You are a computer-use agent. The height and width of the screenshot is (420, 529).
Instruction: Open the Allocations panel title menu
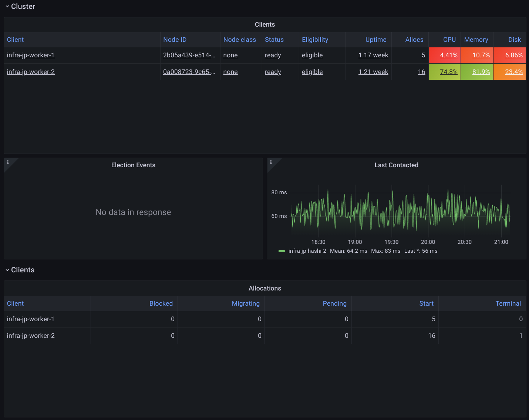pos(264,288)
